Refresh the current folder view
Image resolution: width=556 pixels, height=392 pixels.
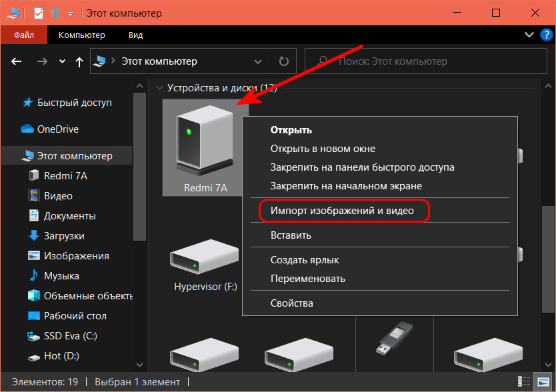(x=283, y=61)
